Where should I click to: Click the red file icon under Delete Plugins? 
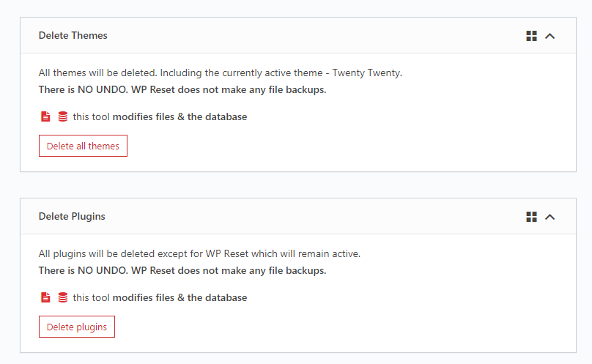coord(45,297)
